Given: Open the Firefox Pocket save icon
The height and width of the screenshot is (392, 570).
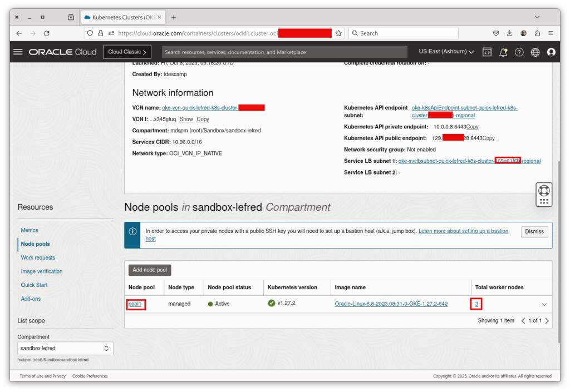Looking at the screenshot, I should pyautogui.click(x=496, y=33).
